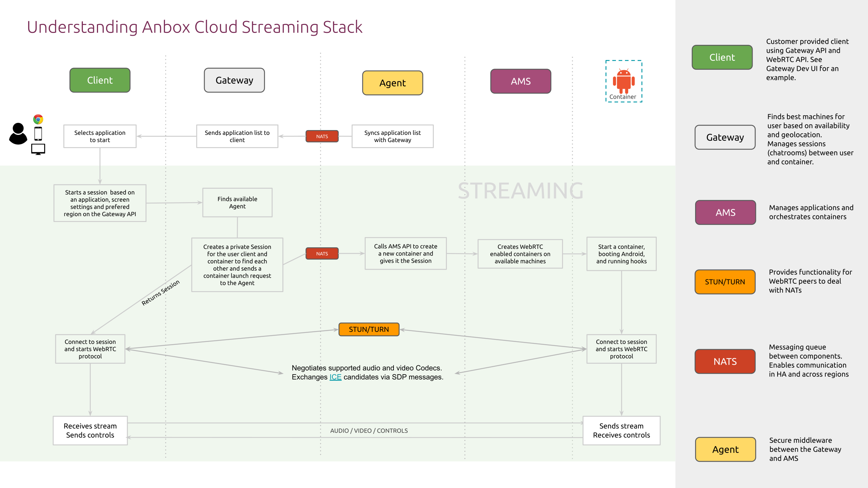Screen dimensions: 868x488
Task: Click 'Receives stream Sends controls' box
Action: point(90,431)
